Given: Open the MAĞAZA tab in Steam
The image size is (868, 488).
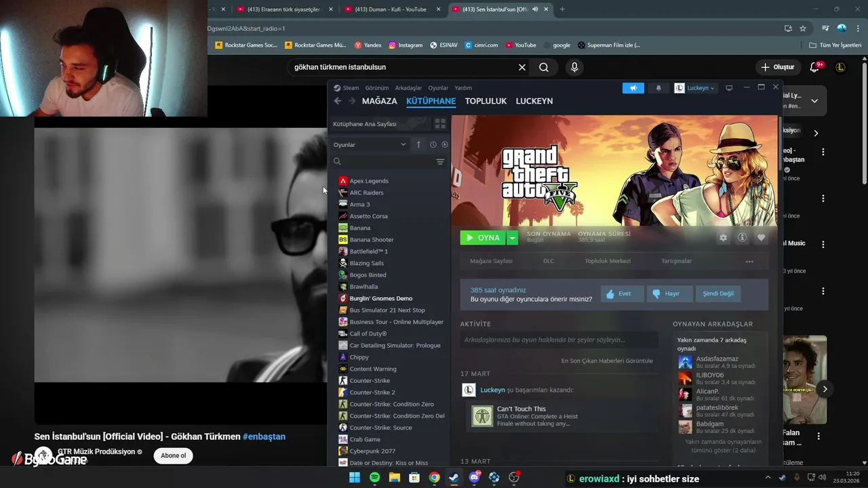Looking at the screenshot, I should [379, 101].
